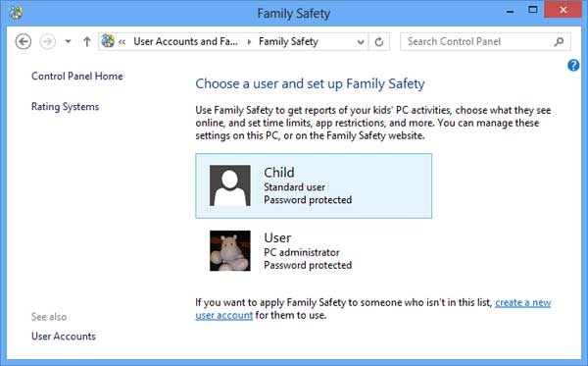Screen dimensions: 588x366
Task: Open User Accounts and Family Safety breadcrumb
Action: (185, 41)
